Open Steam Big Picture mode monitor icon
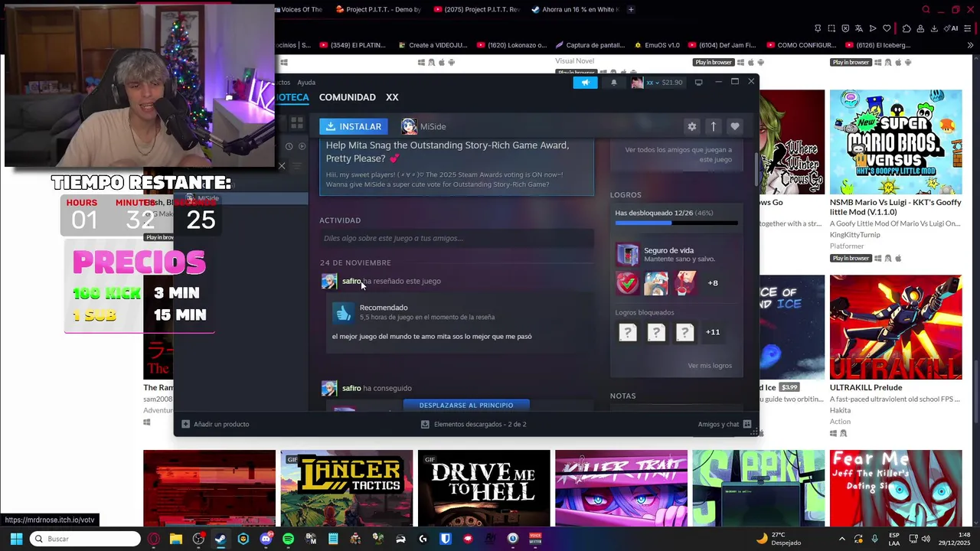The width and height of the screenshot is (980, 551). 698,83
